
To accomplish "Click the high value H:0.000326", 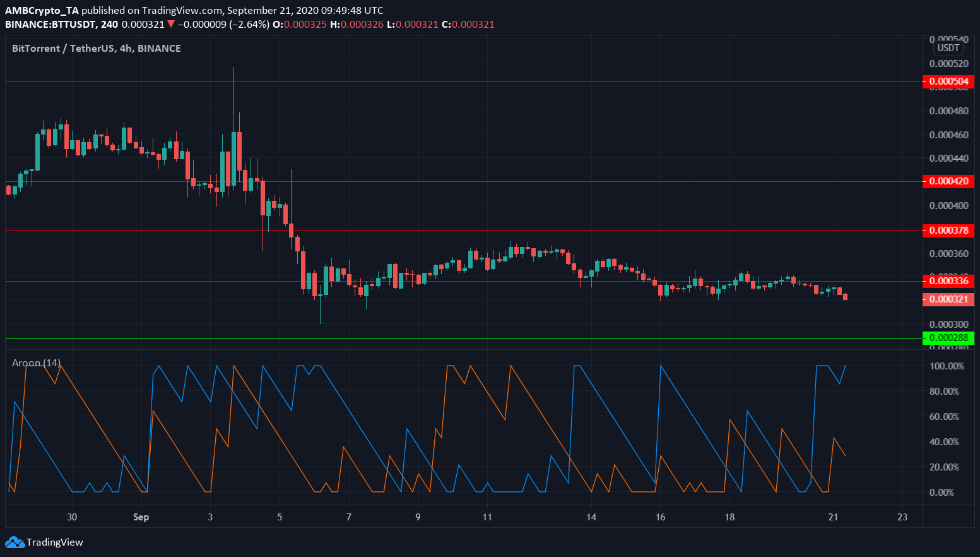I will point(357,25).
